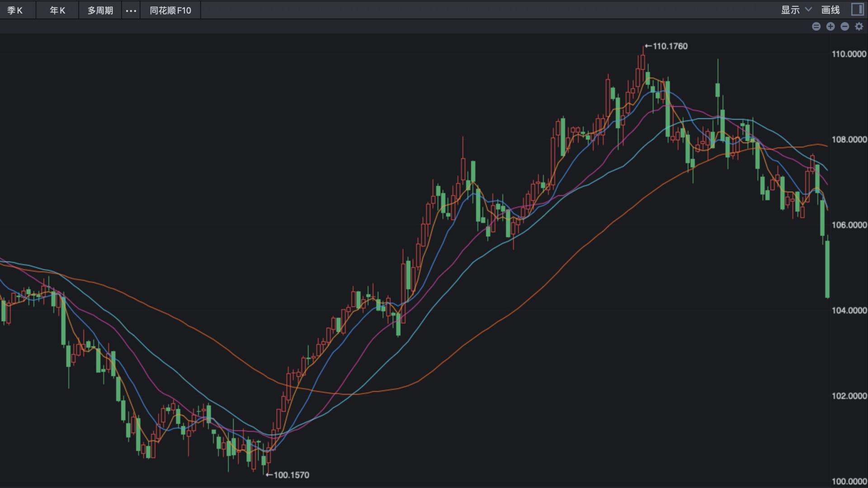This screenshot has width=868, height=488.
Task: Click the 106.0000 price axis value
Action: point(849,225)
